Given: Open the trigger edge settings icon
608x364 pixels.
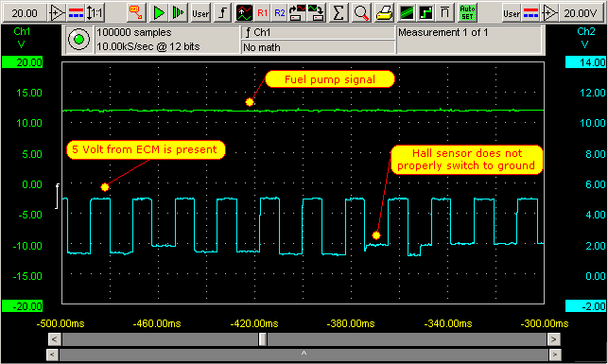Looking at the screenshot, I should pyautogui.click(x=222, y=13).
